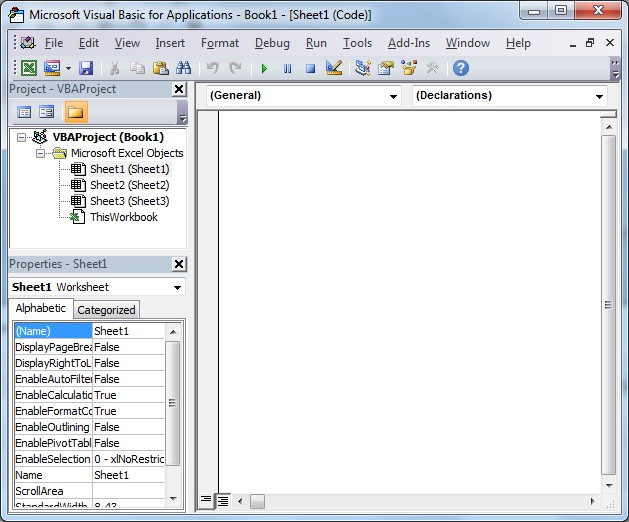Click the Break pause icon
The height and width of the screenshot is (522, 629).
(x=287, y=69)
